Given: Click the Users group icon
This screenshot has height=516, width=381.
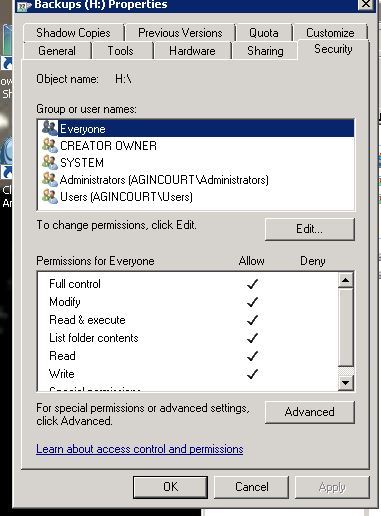Looking at the screenshot, I should point(50,196).
